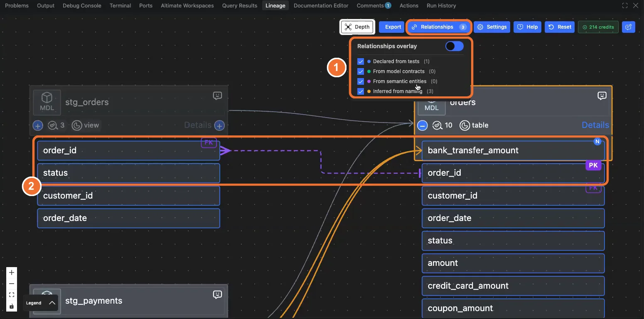The image size is (644, 319).
Task: Click the MDL model icon of stg_orders
Action: 47,102
